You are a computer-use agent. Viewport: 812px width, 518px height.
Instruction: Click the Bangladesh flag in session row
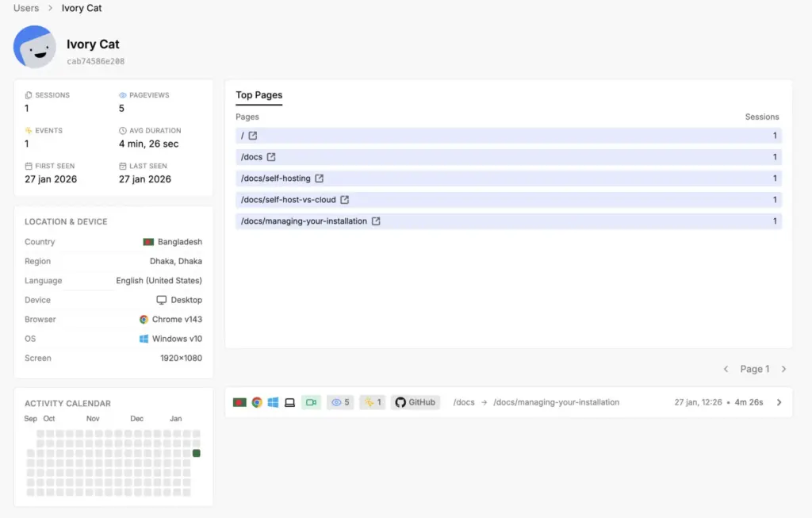click(239, 402)
